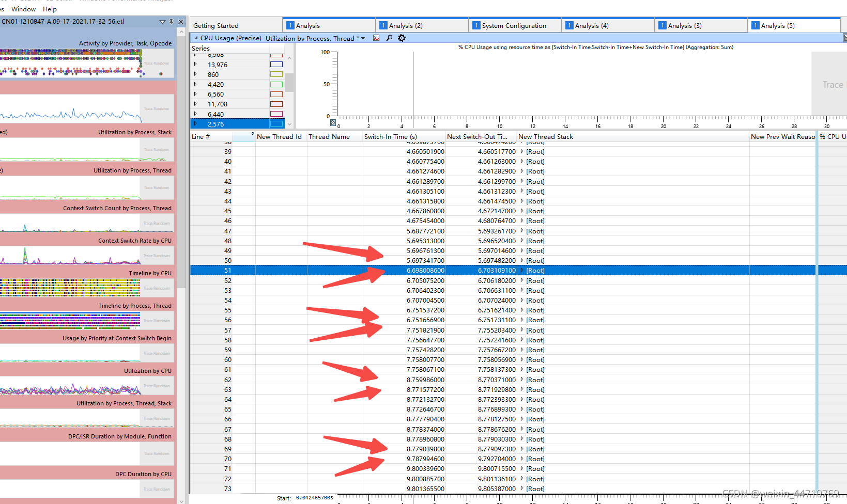Expand series 6,440

[195, 114]
